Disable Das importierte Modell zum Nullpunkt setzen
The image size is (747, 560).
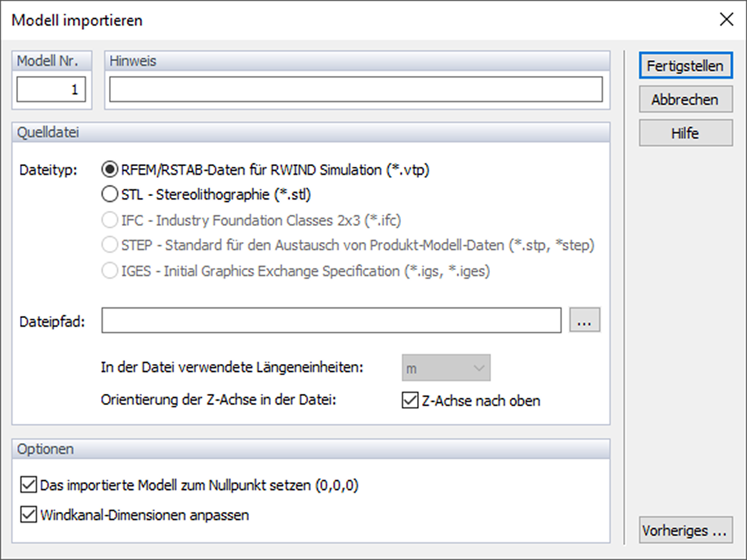29,484
